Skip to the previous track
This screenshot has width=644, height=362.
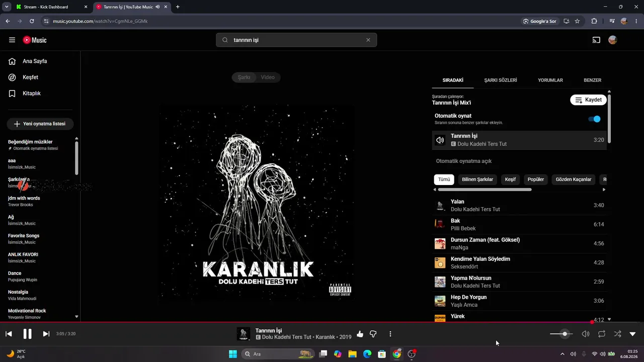(x=9, y=334)
